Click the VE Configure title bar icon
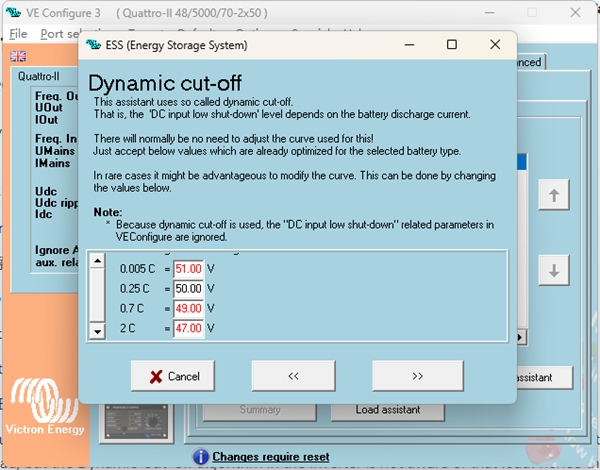 pos(13,12)
